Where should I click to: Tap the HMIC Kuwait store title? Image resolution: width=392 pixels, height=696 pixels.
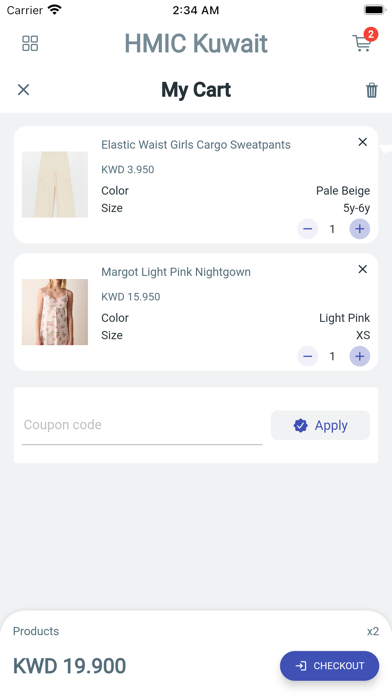point(196,44)
